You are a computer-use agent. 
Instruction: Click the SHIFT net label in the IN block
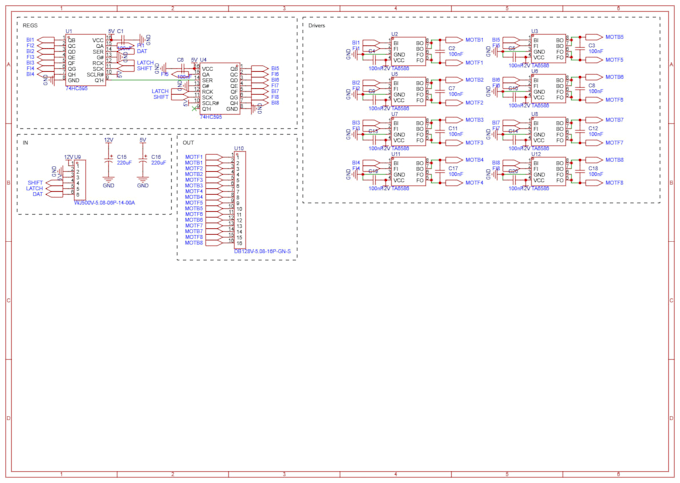(35, 183)
